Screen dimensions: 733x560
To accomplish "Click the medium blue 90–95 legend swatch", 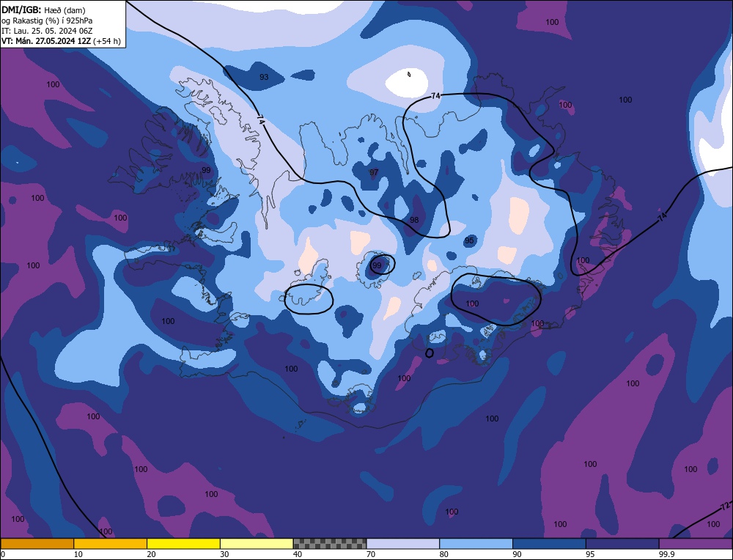I will pyautogui.click(x=549, y=543).
